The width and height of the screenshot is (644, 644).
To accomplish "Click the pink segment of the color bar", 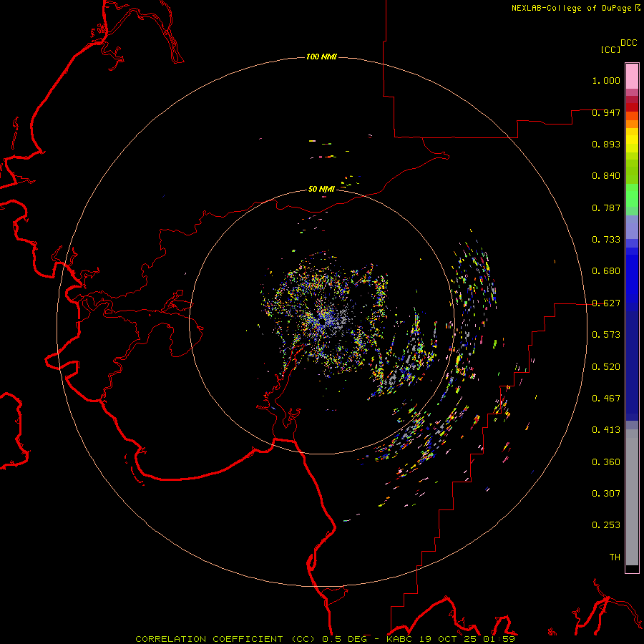I will [x=632, y=76].
